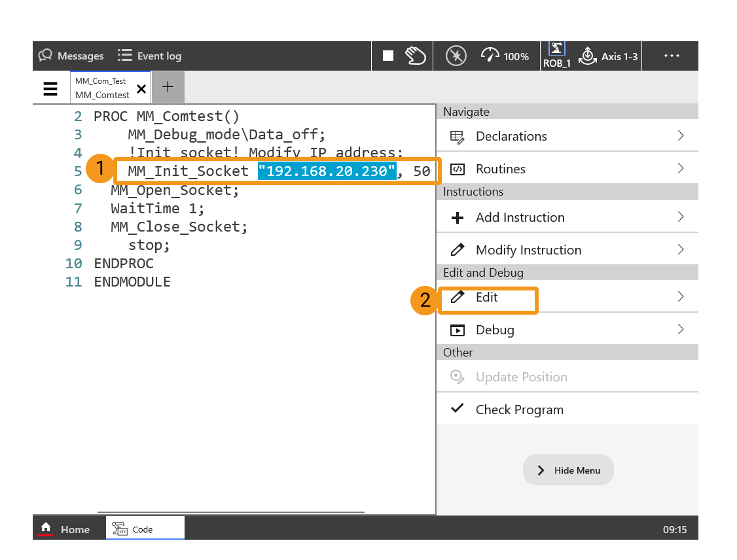This screenshot has height=560, width=737.
Task: Select the ROB_1 mechanical unit icon
Action: click(x=556, y=56)
